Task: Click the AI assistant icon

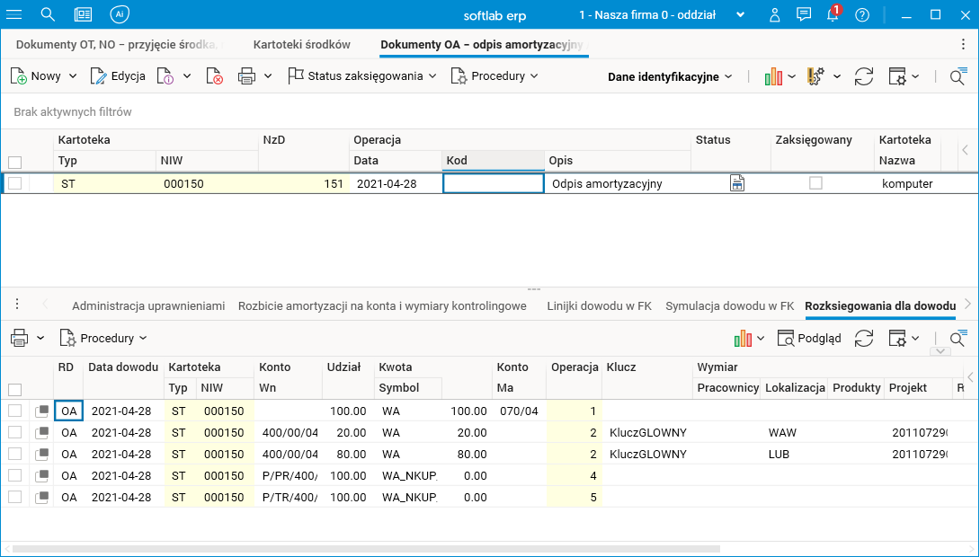Action: tap(120, 15)
